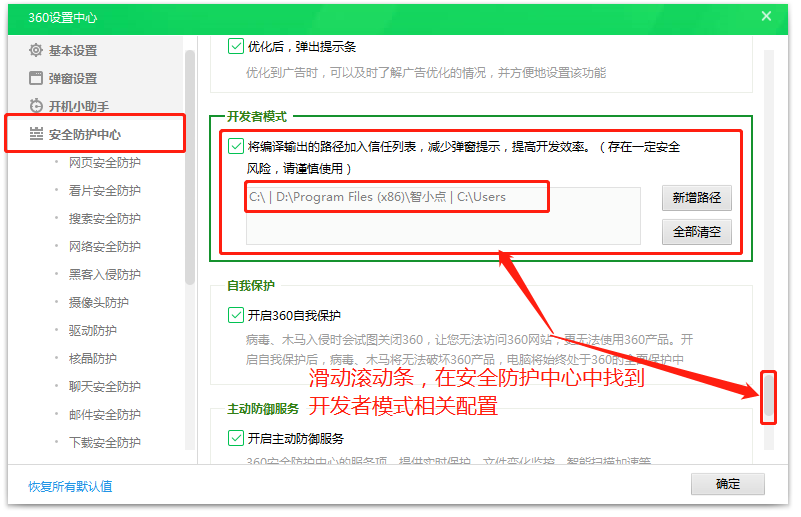The image size is (801, 517).
Task: Click the 新增路径 button
Action: point(697,198)
